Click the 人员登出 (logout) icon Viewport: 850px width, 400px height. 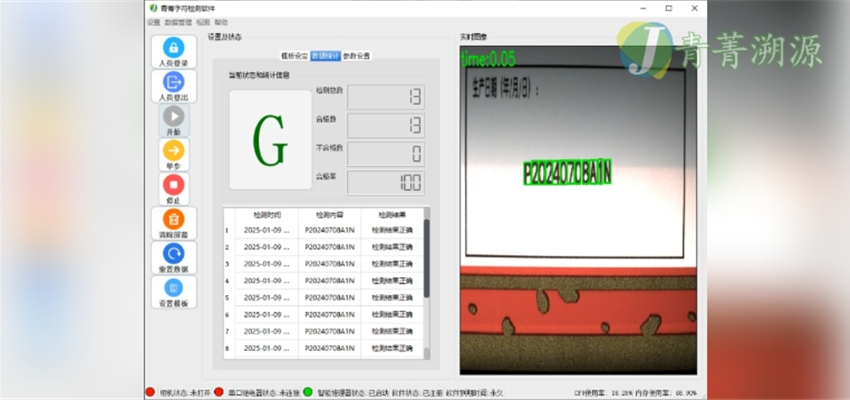click(173, 82)
